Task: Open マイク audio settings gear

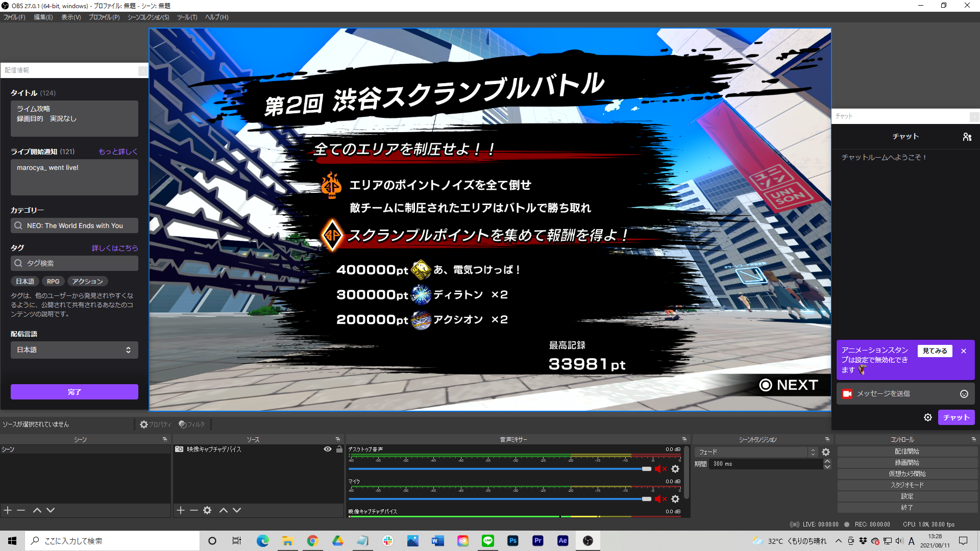Action: click(x=675, y=499)
